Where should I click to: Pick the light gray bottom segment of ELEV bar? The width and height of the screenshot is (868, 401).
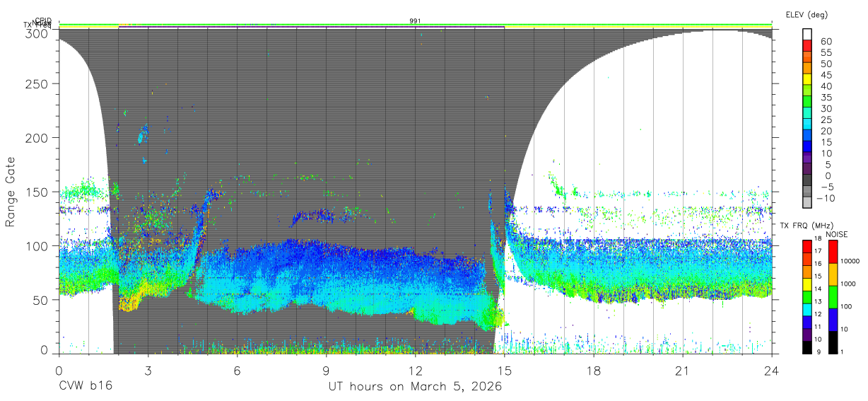point(807,203)
